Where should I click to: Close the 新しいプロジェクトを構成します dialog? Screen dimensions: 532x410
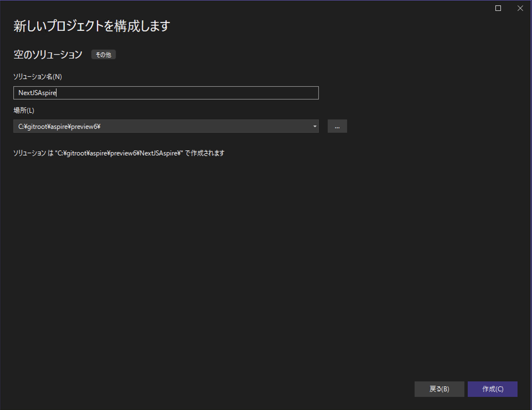click(x=520, y=8)
